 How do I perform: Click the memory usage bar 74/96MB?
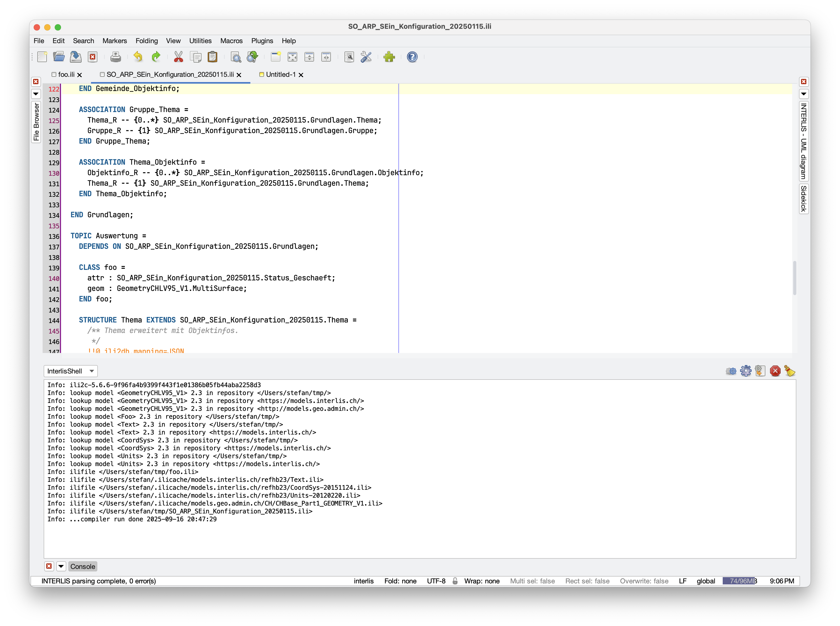[x=740, y=581]
